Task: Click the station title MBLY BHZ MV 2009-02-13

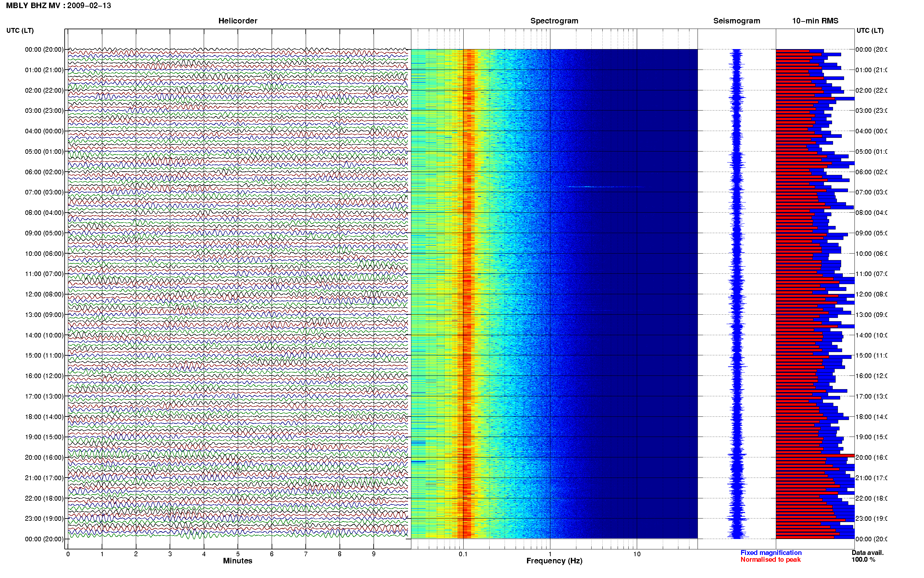Action: (58, 6)
